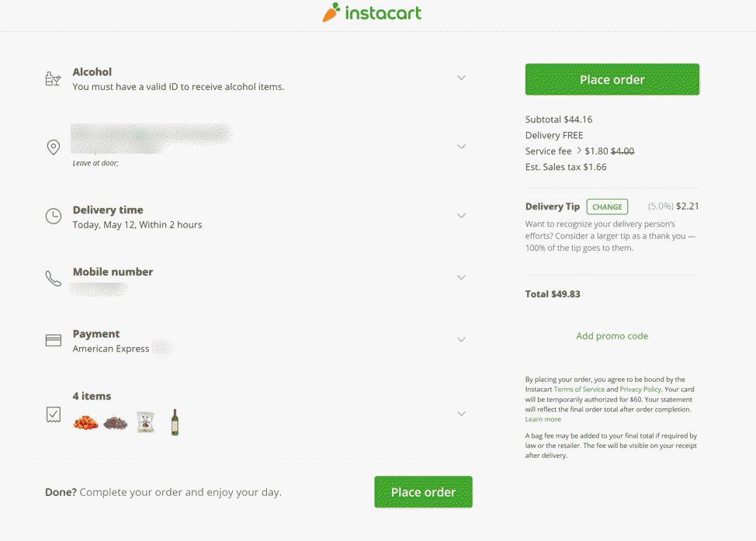Open the Add promo code link
The image size is (756, 541).
click(612, 336)
